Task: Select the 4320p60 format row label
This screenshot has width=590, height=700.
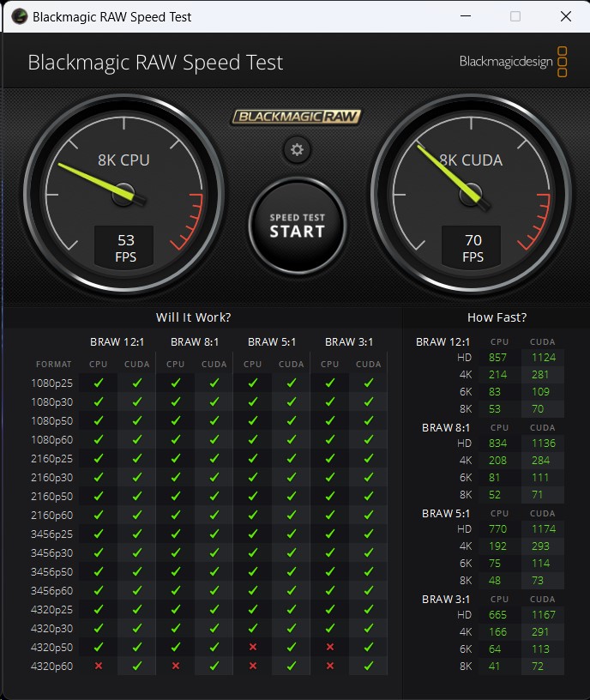Action: click(x=51, y=666)
